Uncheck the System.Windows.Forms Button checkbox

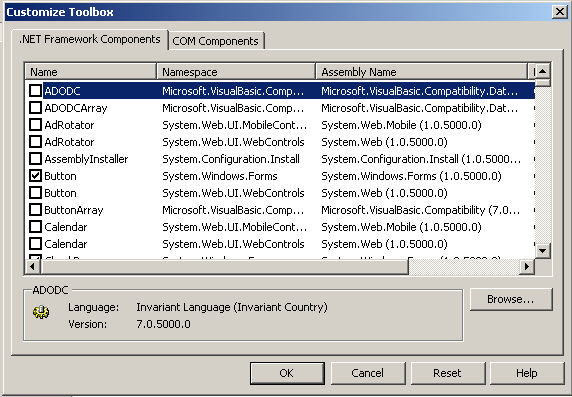click(x=35, y=176)
